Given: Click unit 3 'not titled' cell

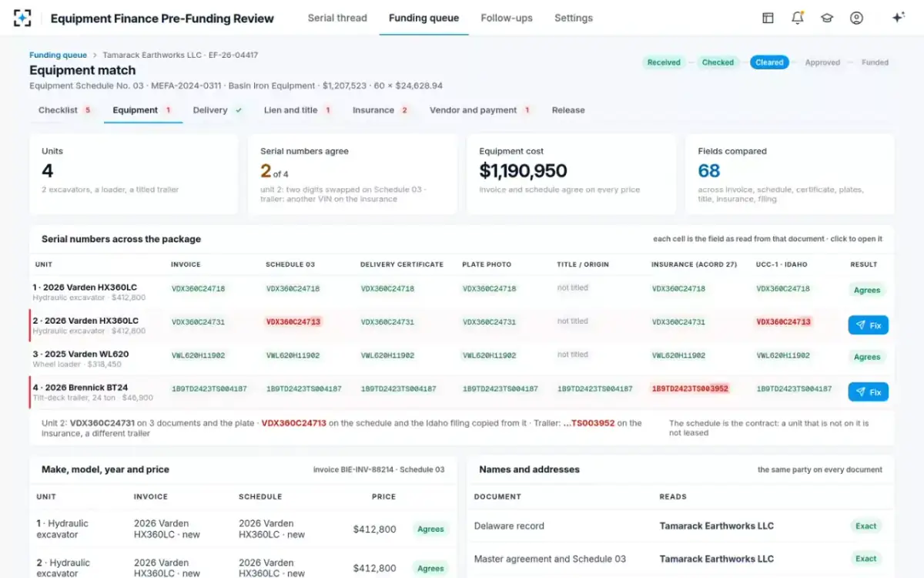Looking at the screenshot, I should tap(572, 355).
